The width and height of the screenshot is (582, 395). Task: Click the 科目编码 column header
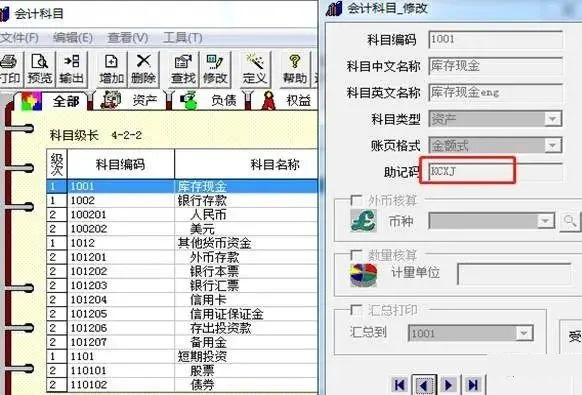[x=121, y=164]
